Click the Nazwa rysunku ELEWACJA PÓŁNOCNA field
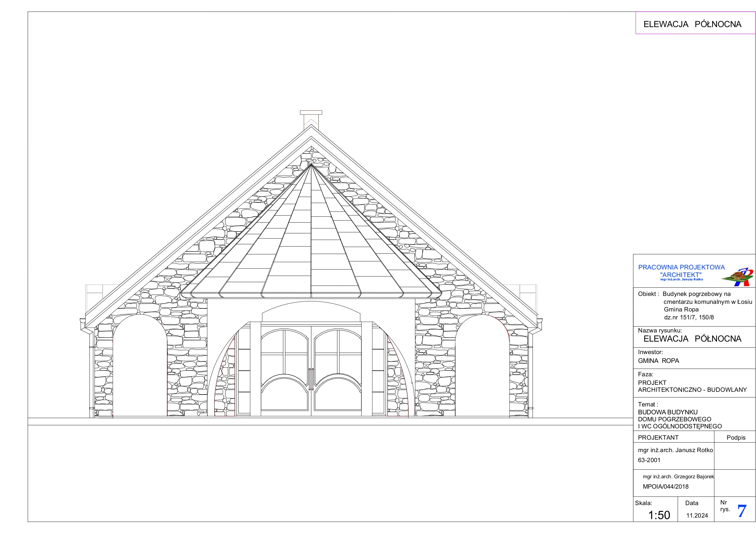This screenshot has height=534, width=756. (692, 339)
